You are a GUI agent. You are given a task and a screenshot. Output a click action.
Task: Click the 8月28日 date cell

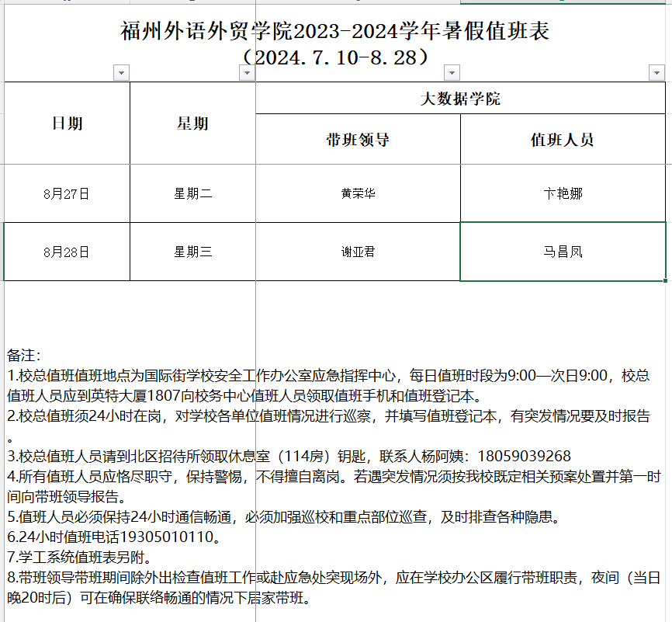(x=68, y=252)
